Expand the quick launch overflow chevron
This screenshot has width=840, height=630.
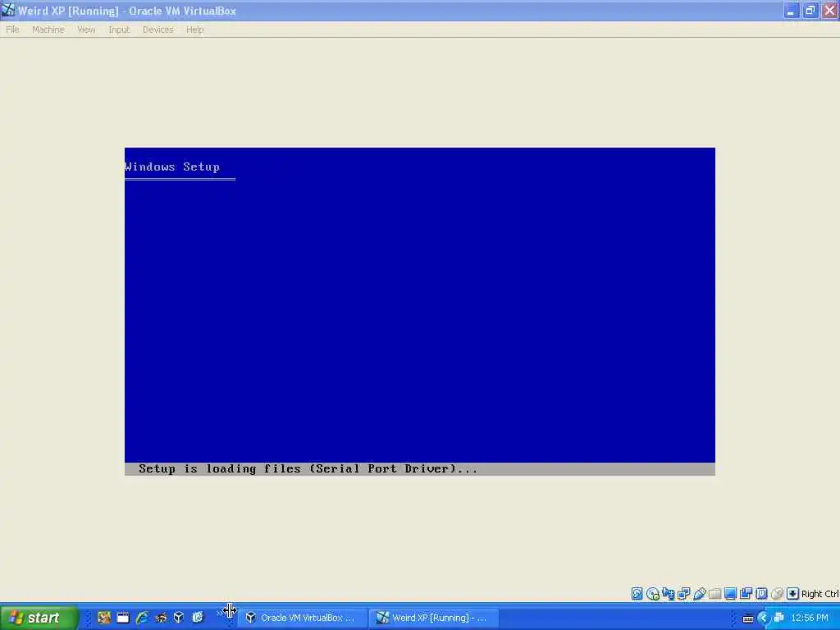click(x=220, y=612)
